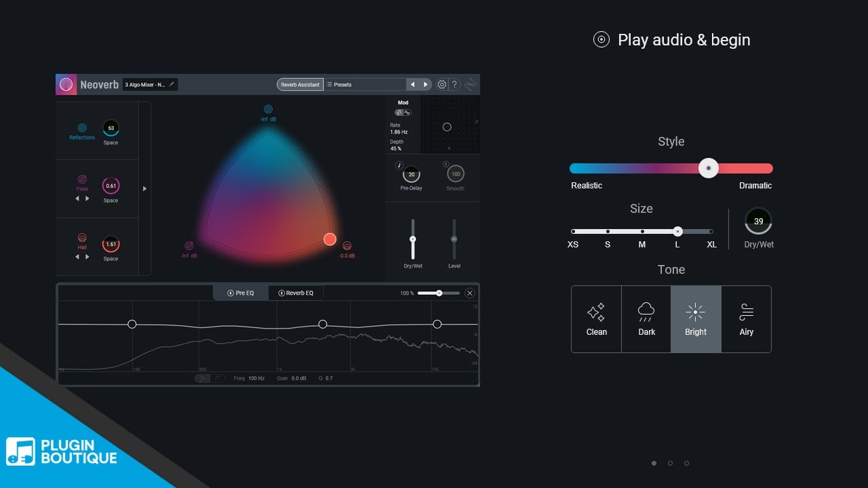Select previous Hall type arrow
Viewport: 868px width, 488px height.
[x=77, y=257]
